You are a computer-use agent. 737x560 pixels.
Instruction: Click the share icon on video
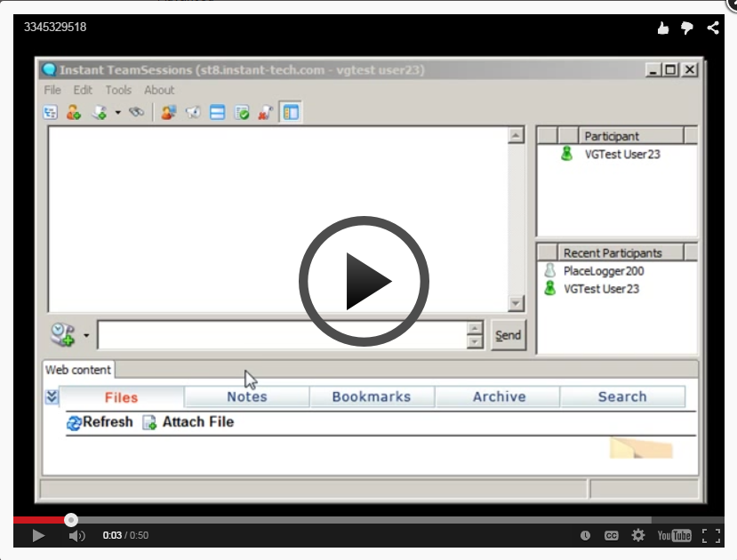click(713, 28)
